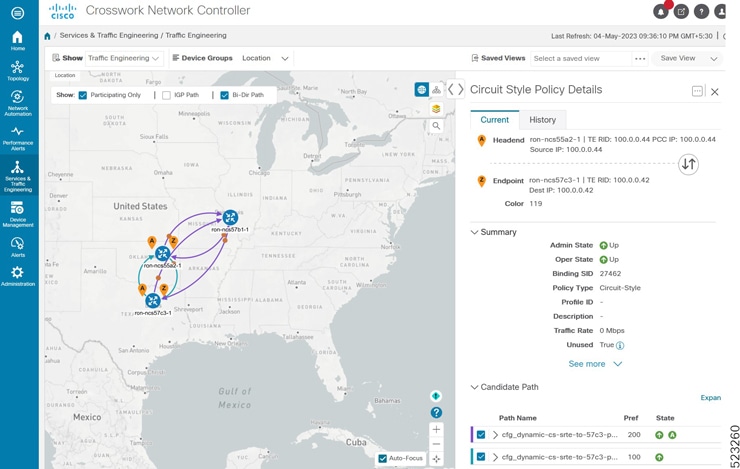740x469 pixels.
Task: Click the fit-to-view crosshair icon
Action: tap(436, 459)
